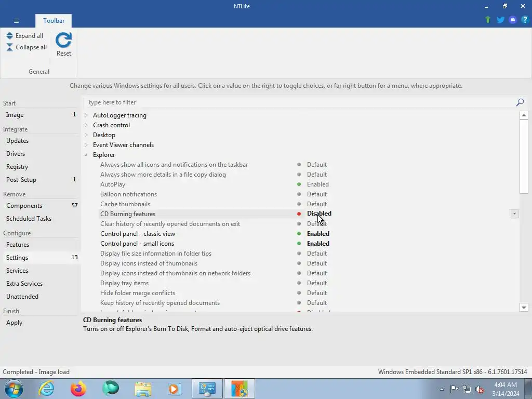Open the Twitter bird icon

(500, 20)
